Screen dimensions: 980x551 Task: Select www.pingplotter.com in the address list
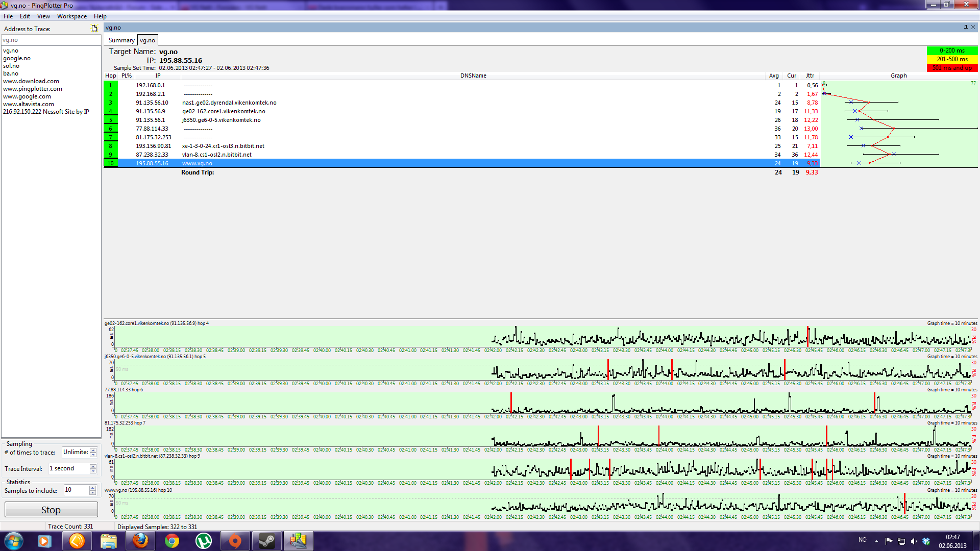33,89
